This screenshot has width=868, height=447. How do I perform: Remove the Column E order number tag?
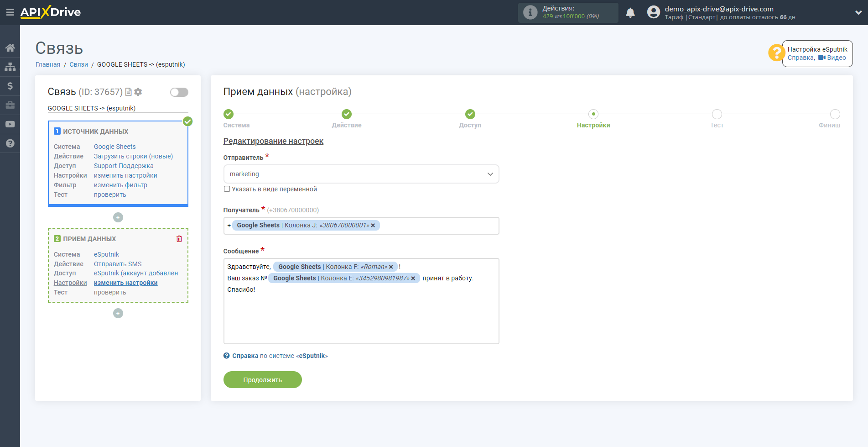pos(413,279)
